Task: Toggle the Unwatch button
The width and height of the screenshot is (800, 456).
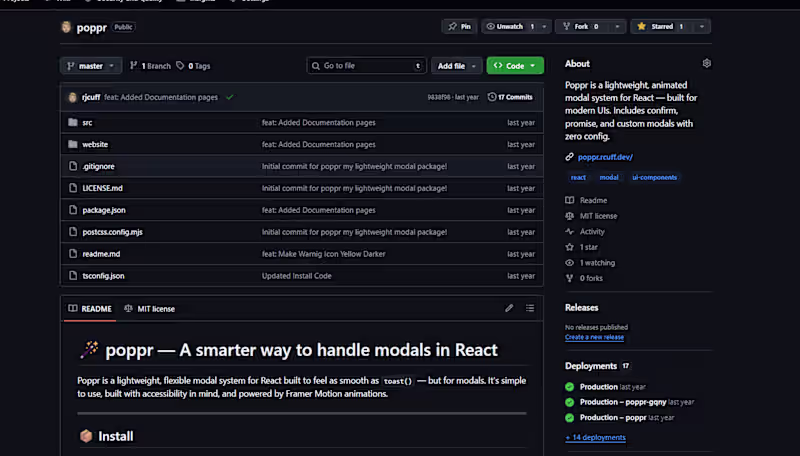Action: click(510, 27)
